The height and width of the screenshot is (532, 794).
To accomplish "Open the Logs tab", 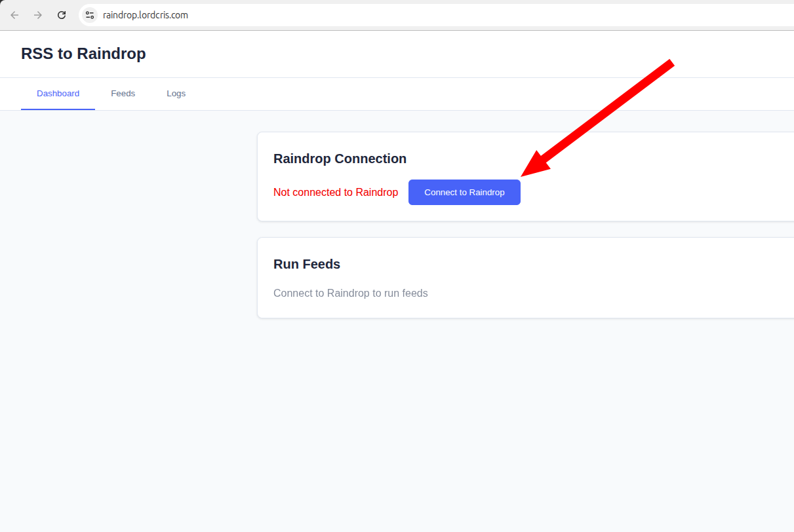I will 176,93.
